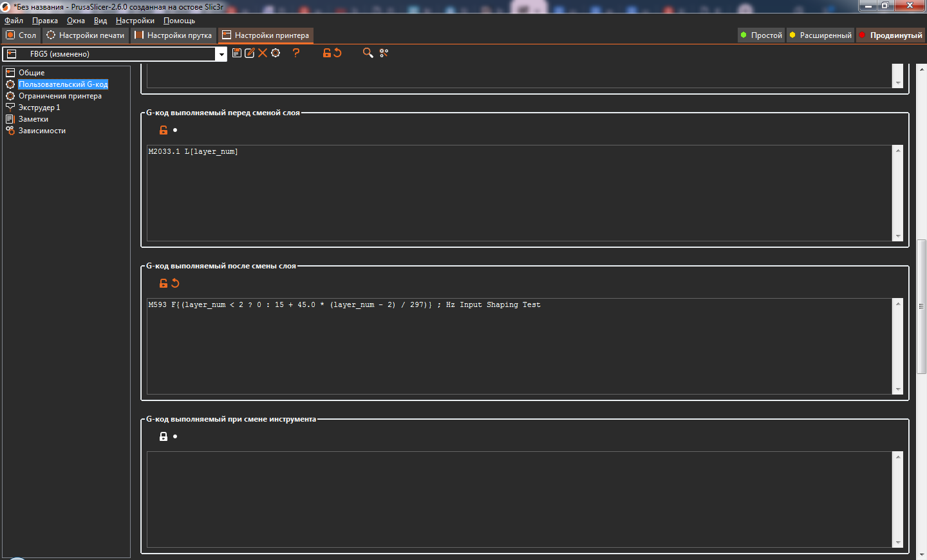
Task: Click the unlocked padlock icon in preset toolbar
Action: pyautogui.click(x=327, y=53)
